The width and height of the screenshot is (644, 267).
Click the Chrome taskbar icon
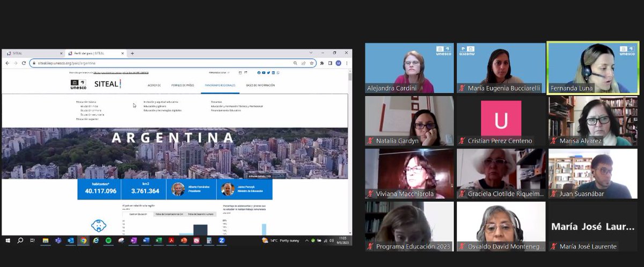click(x=83, y=241)
